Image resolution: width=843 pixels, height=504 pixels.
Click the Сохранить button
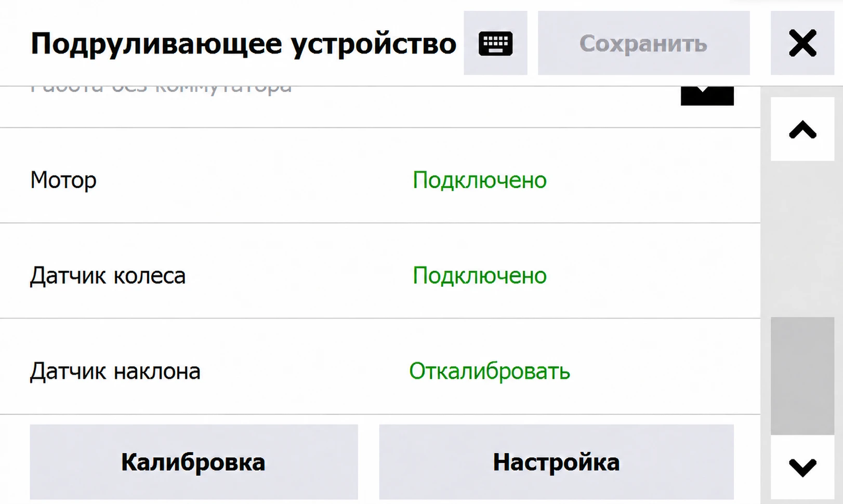[643, 43]
